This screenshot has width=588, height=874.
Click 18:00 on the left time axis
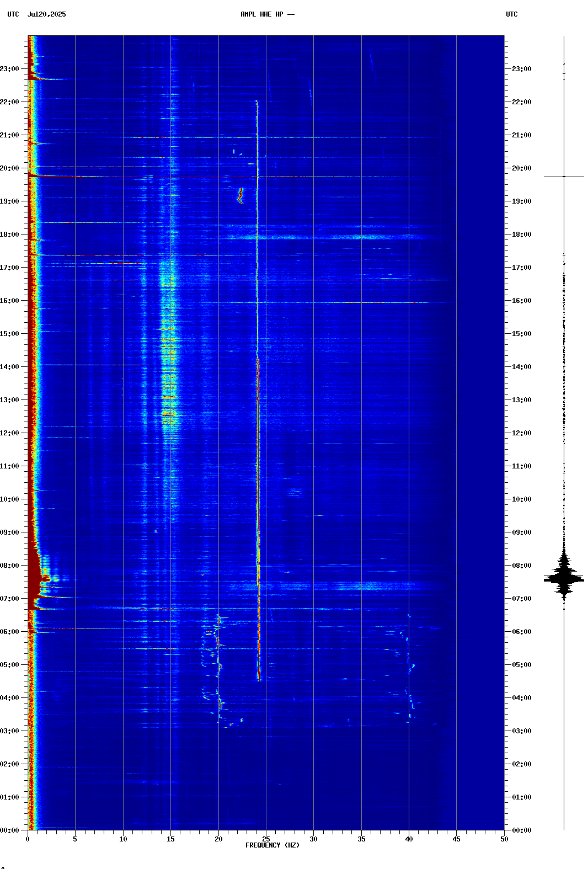9,235
